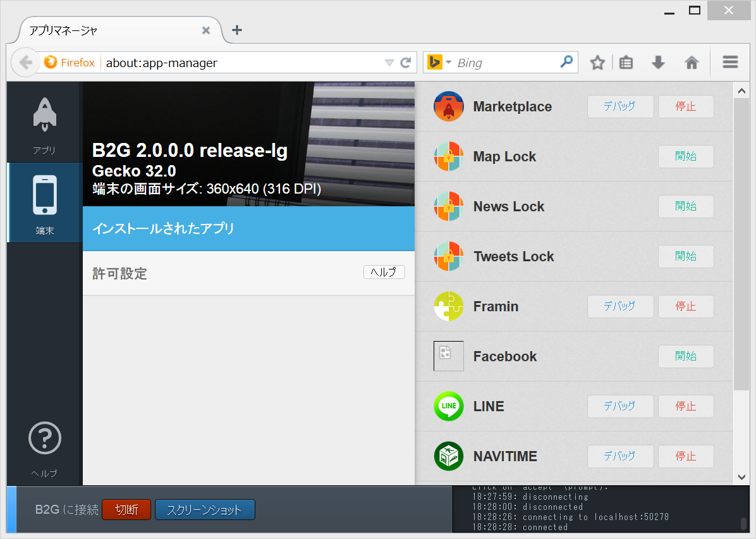Close the アプリマネージャ tab
The height and width of the screenshot is (539, 756).
206,30
